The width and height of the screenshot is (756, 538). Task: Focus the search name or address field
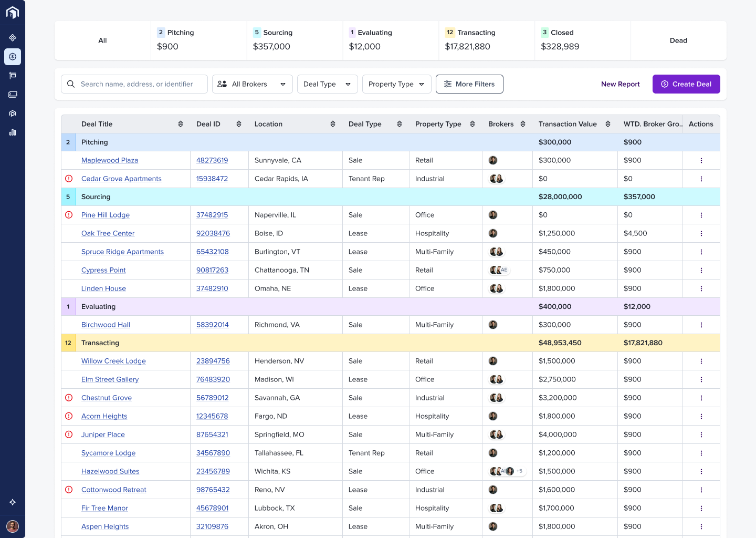click(134, 84)
